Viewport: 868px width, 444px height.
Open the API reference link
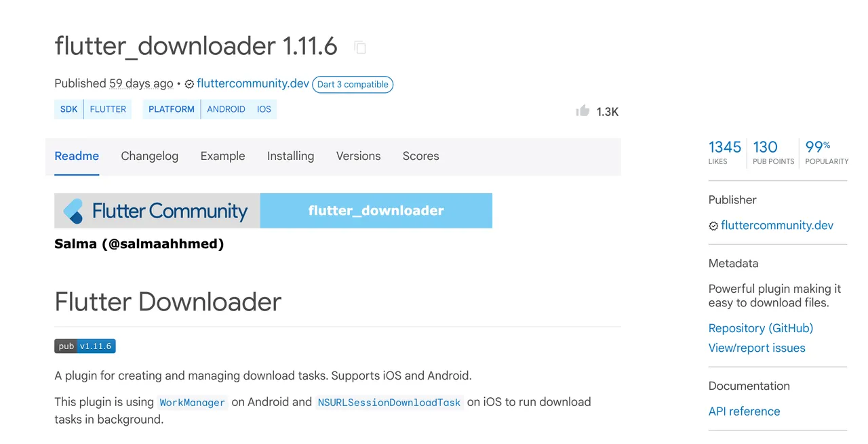tap(744, 411)
